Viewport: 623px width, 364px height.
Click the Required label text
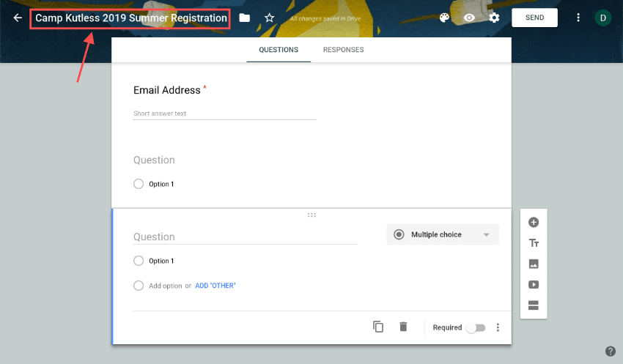click(x=447, y=327)
